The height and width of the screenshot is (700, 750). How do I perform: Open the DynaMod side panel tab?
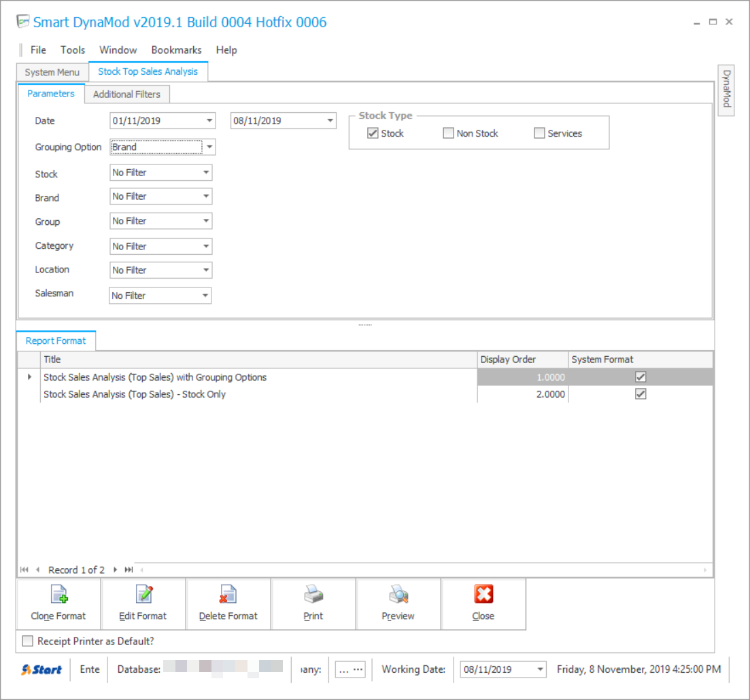[727, 90]
